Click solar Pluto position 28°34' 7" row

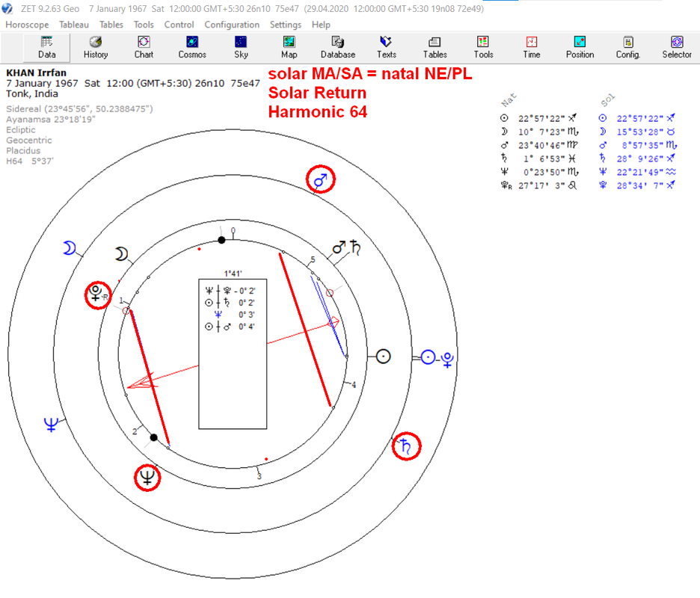(x=637, y=185)
